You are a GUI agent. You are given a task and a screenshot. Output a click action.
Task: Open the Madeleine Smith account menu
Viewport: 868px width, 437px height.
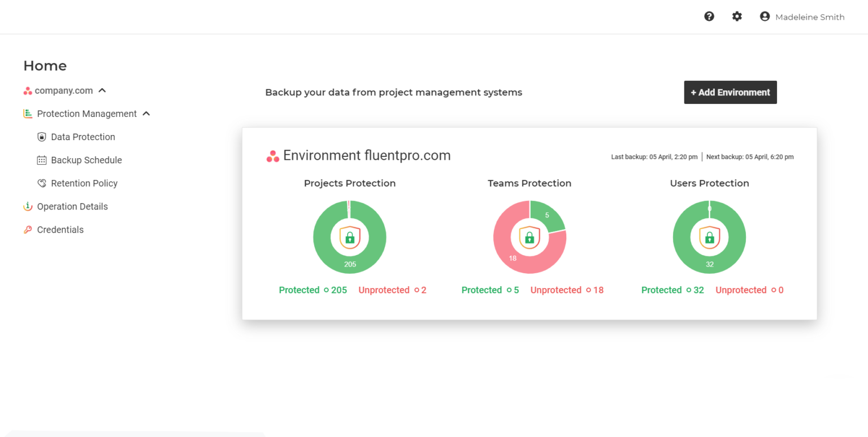coord(802,16)
